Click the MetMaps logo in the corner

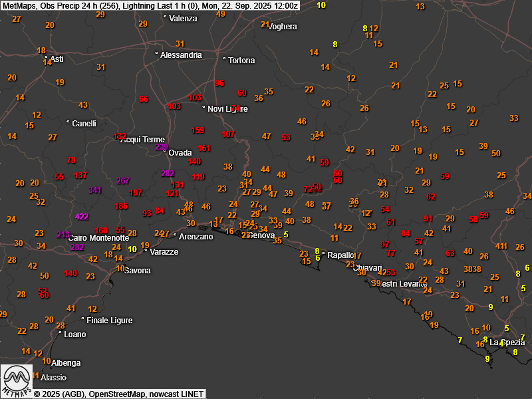pos(17,380)
